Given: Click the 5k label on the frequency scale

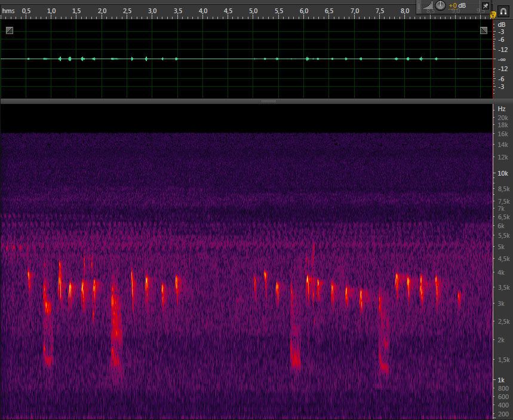Looking at the screenshot, I should point(501,247).
